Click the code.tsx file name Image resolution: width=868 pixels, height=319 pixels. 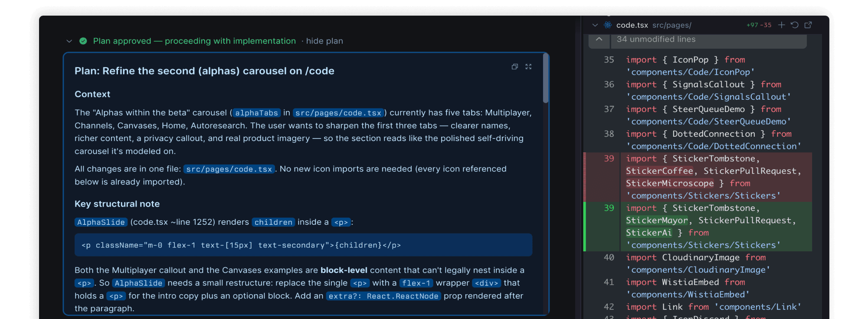[x=632, y=25]
